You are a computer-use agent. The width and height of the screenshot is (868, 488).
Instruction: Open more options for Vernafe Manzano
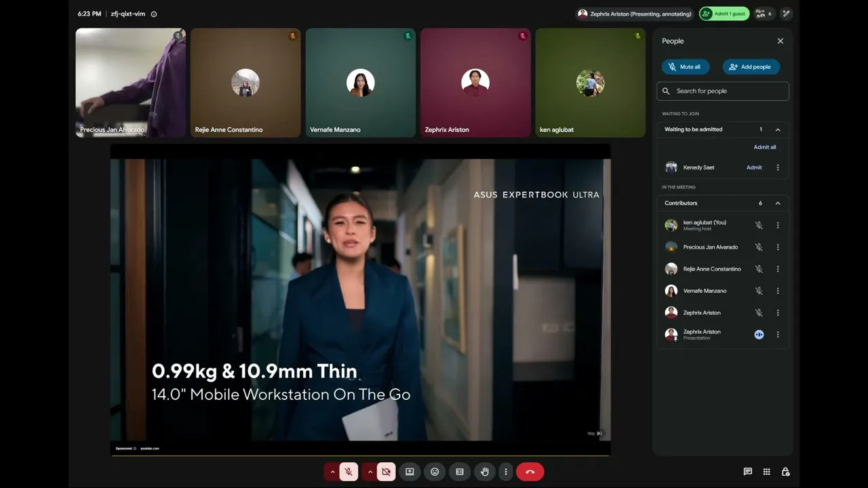(778, 291)
